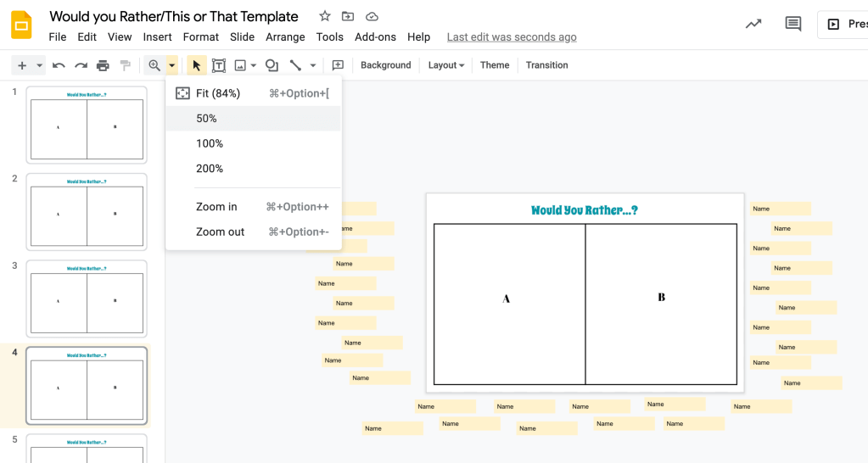Click the 'Would You Rather...?' slide title
Screen dimensions: 868x463
coord(585,210)
